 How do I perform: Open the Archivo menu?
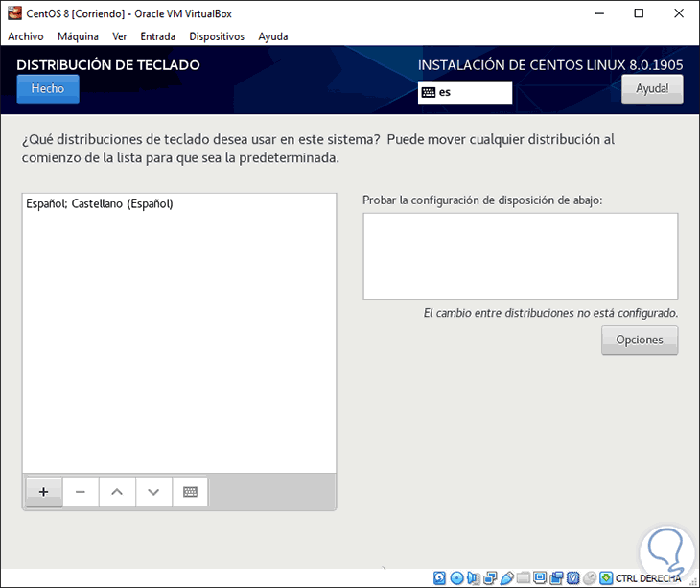[x=26, y=36]
